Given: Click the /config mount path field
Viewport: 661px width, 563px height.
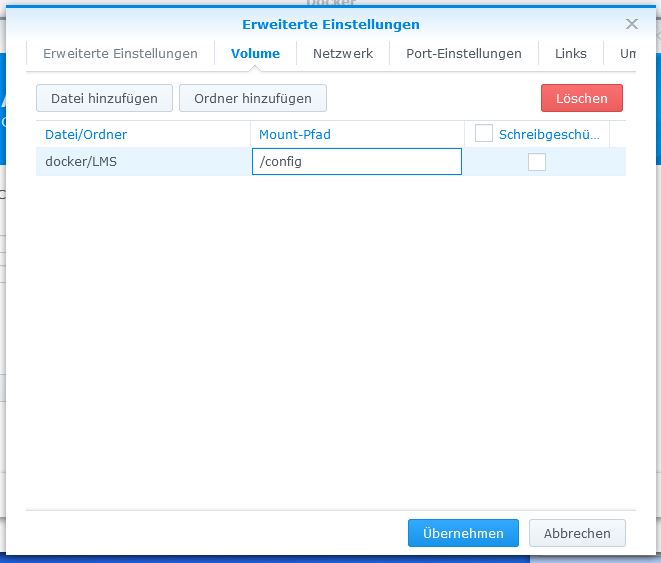Looking at the screenshot, I should [356, 162].
